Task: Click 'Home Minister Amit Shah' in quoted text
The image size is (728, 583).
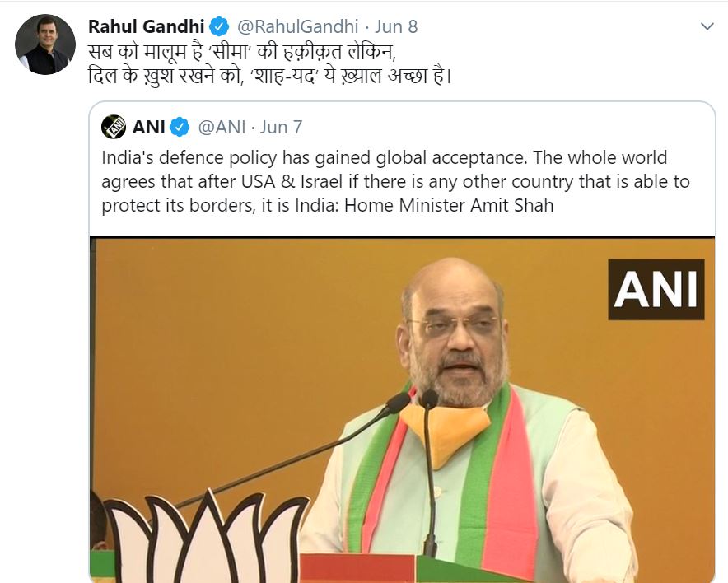Action: point(449,205)
